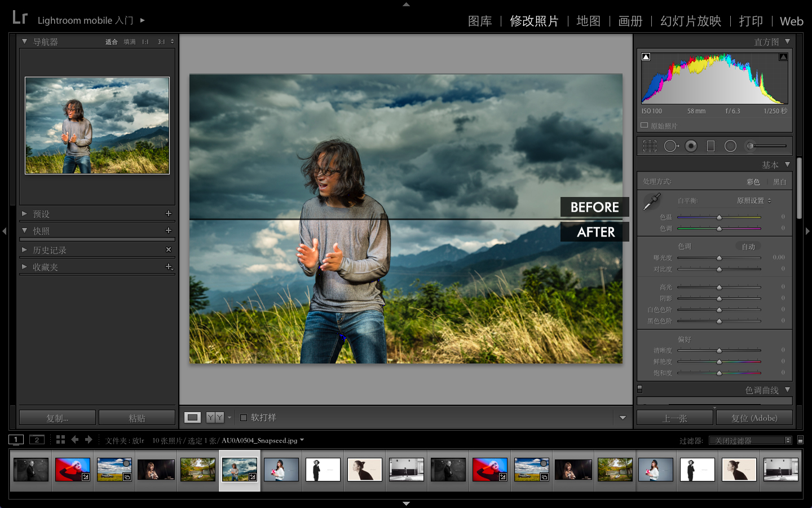812x508 pixels.
Task: Click the Before/After YY view icon
Action: click(x=215, y=418)
